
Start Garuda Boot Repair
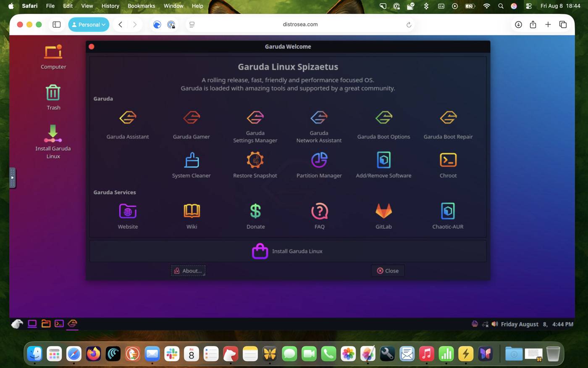pyautogui.click(x=448, y=125)
